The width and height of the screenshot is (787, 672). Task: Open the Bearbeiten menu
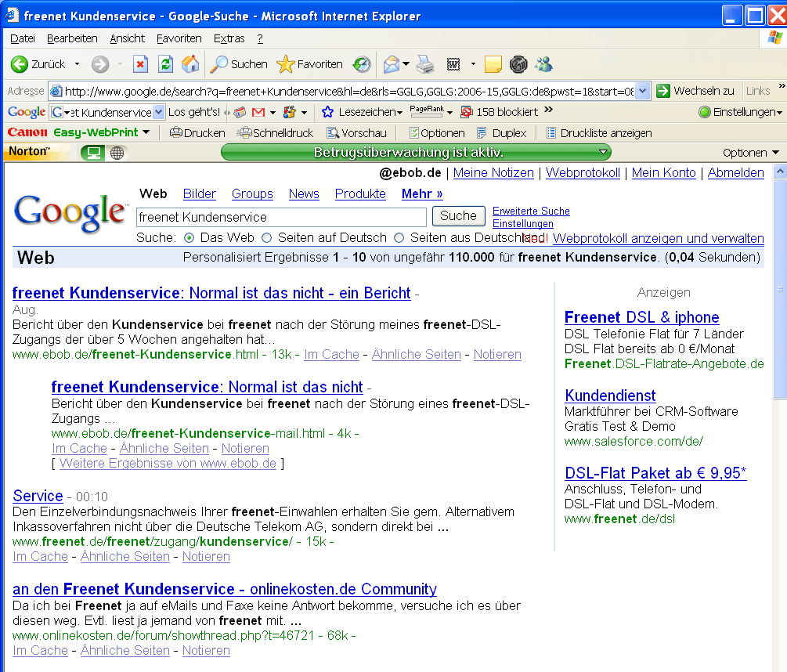tap(72, 38)
